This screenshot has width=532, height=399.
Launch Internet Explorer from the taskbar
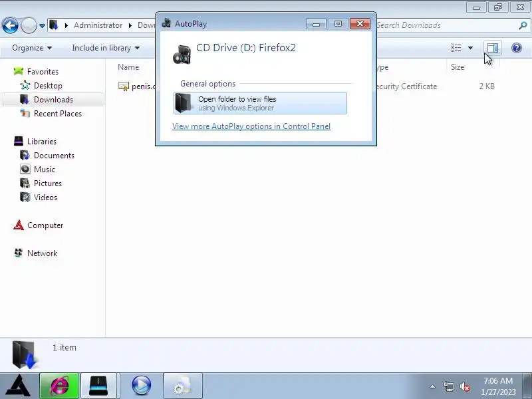point(59,386)
